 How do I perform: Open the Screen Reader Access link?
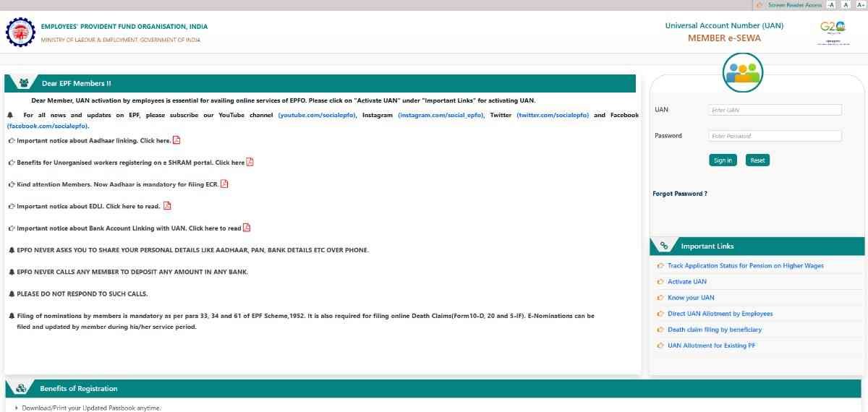pos(794,5)
